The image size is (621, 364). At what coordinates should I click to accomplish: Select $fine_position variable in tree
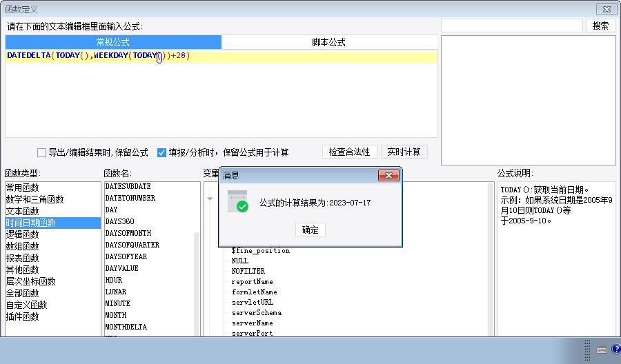[261, 250]
